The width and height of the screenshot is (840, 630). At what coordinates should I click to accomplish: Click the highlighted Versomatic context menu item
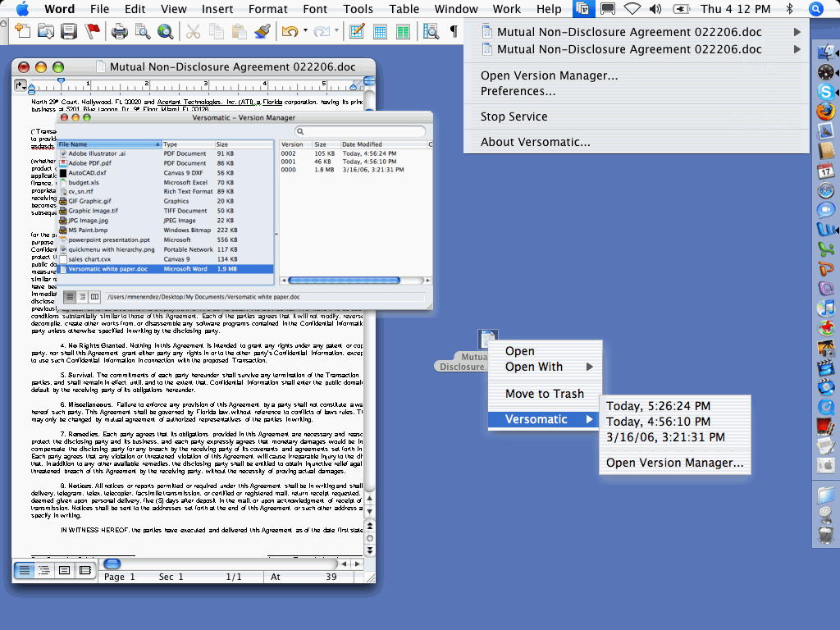(x=545, y=419)
